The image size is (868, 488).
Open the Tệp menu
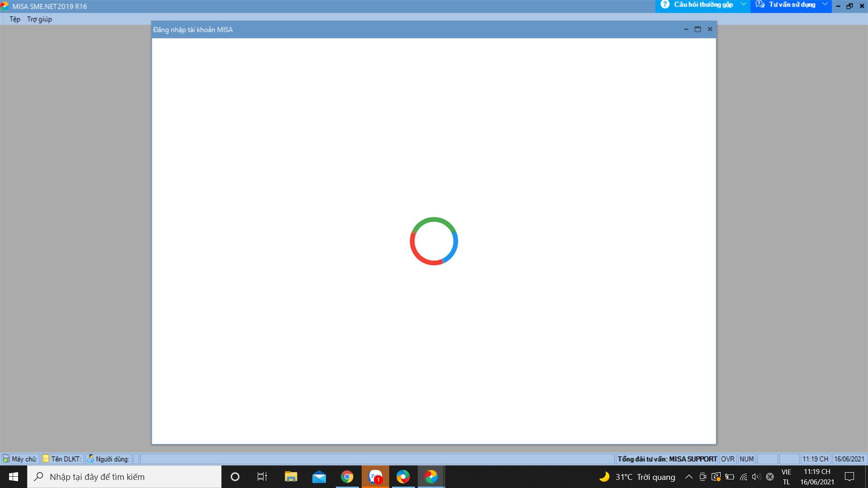click(15, 19)
